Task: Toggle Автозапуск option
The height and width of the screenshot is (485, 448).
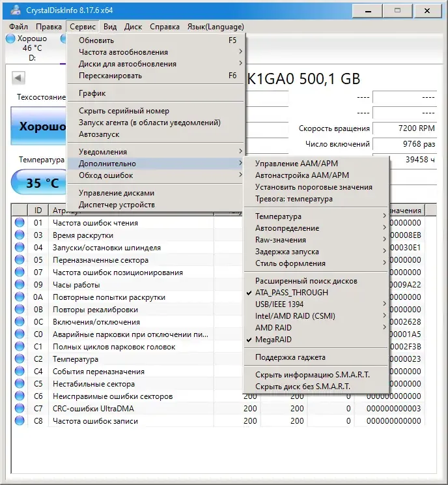Action: (156, 134)
